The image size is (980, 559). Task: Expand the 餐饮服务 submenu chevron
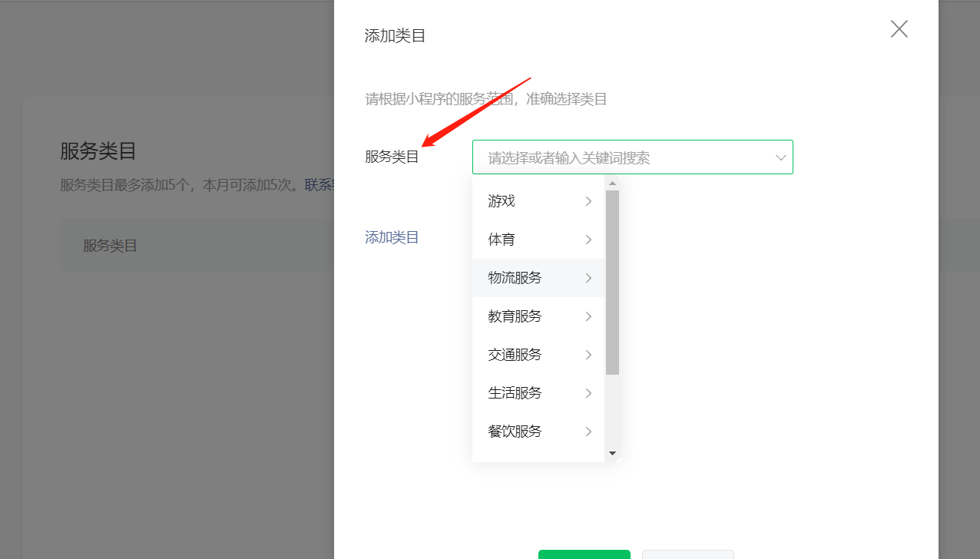[x=588, y=432]
